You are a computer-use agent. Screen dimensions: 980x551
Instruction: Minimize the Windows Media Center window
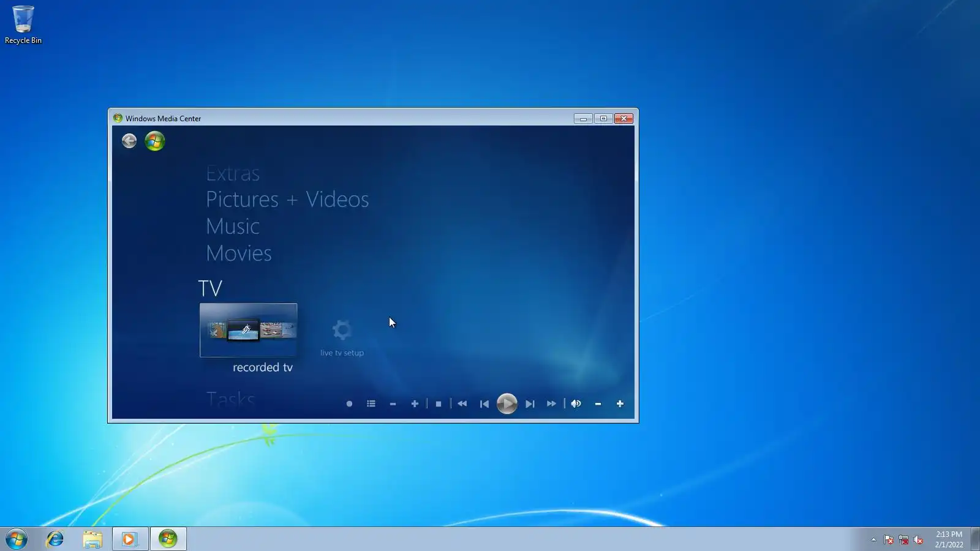tap(583, 119)
